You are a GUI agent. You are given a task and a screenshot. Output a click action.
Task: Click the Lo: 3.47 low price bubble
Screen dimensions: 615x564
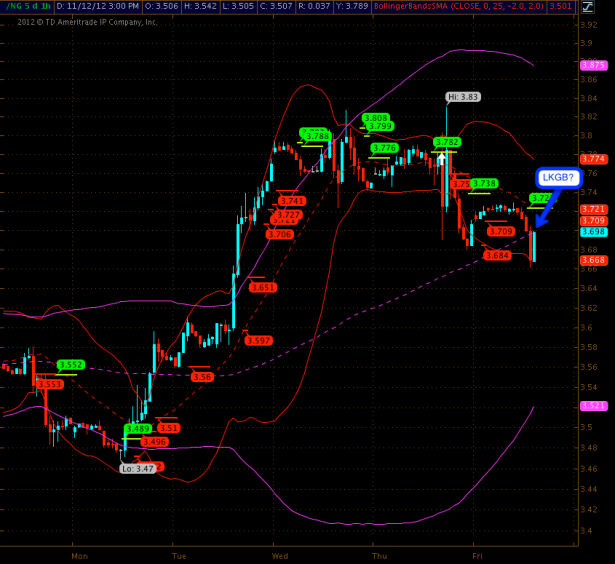137,468
